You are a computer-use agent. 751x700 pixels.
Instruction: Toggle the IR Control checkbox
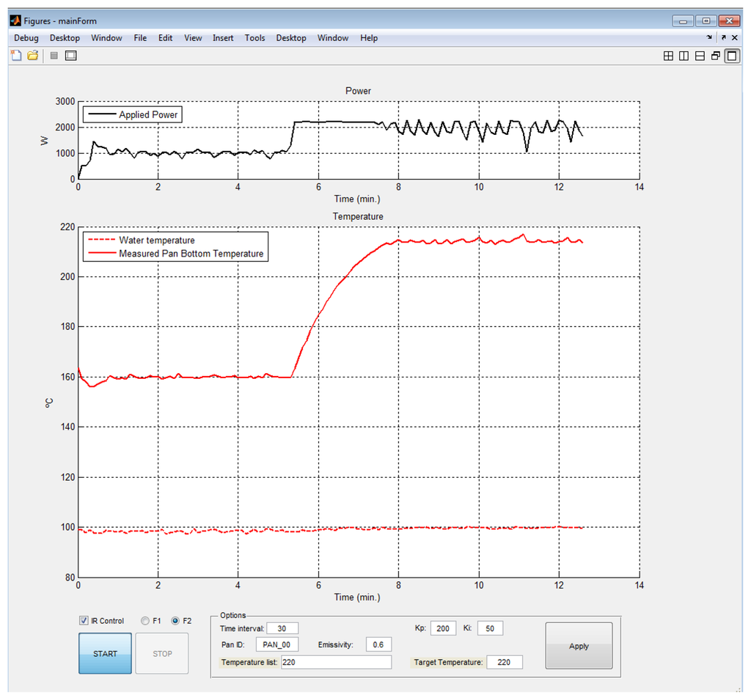[84, 621]
